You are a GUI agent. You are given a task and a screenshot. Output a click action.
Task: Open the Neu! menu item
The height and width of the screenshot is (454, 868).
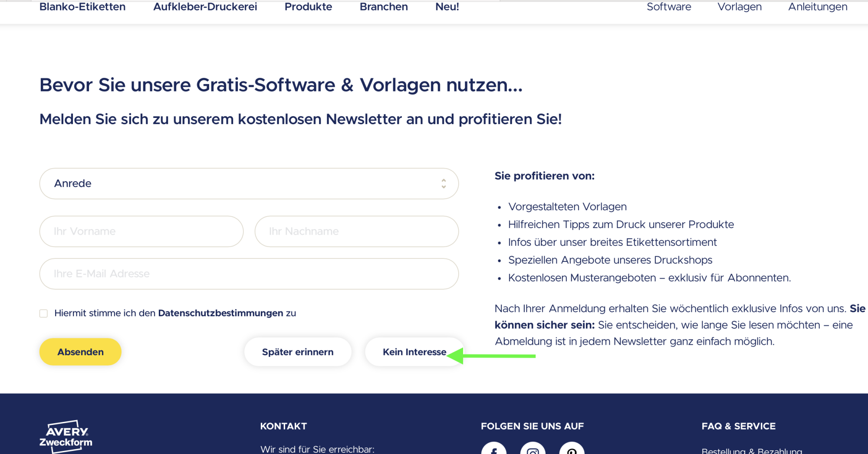coord(447,7)
